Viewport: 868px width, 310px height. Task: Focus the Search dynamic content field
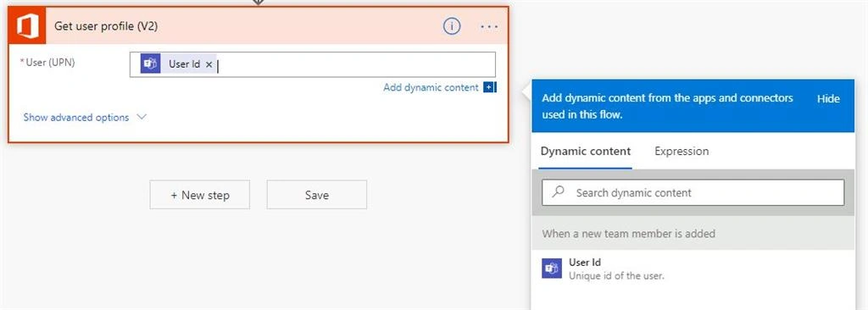[x=693, y=192]
